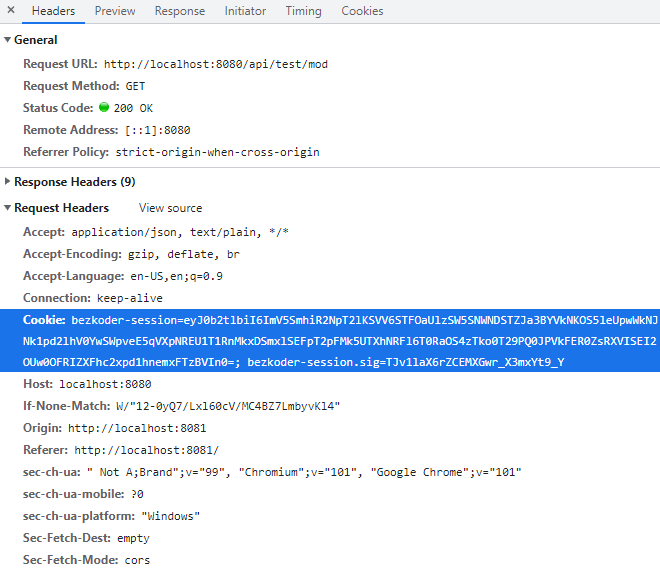This screenshot has height=570, width=660.
Task: Collapse the Request Headers section
Action: coord(8,208)
